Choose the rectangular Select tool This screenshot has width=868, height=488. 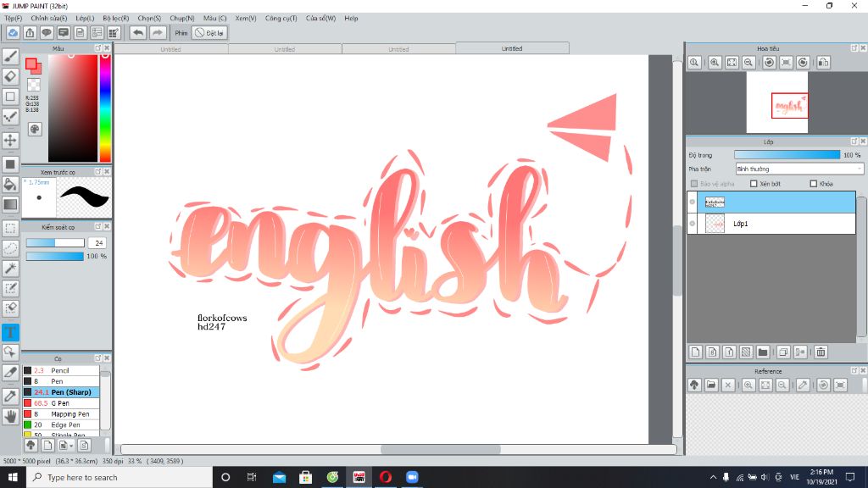10,228
